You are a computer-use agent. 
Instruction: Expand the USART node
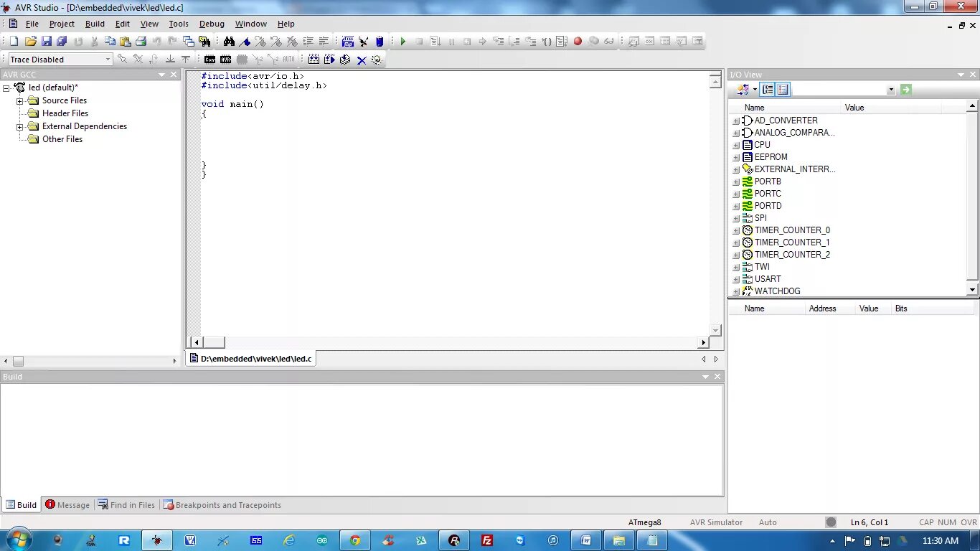point(735,280)
